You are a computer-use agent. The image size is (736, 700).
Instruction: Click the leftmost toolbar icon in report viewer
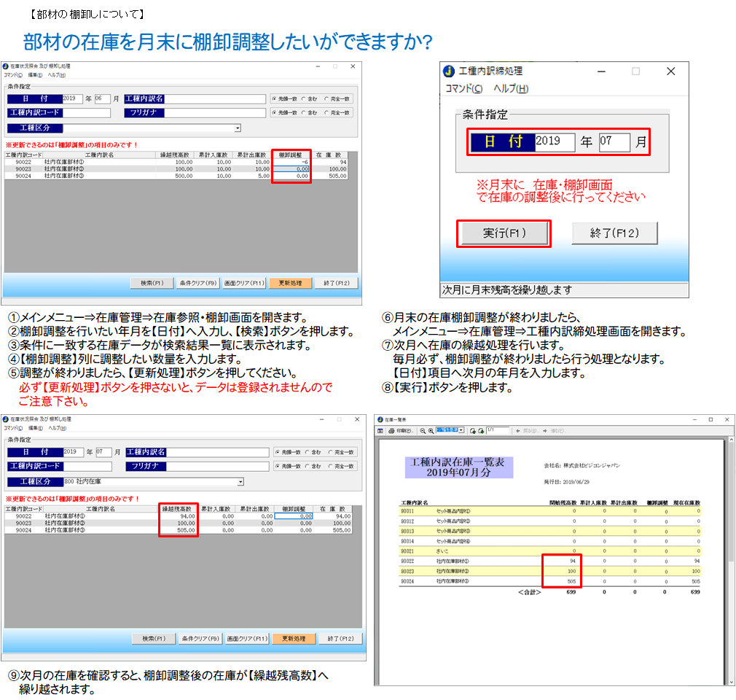[380, 431]
